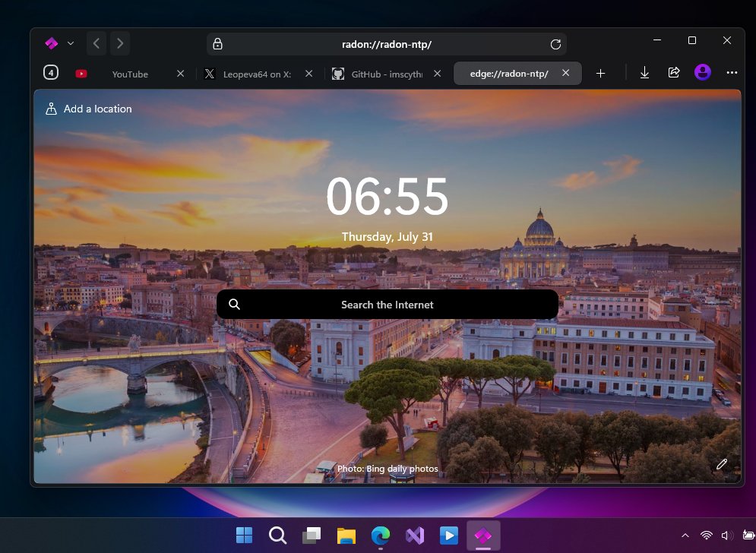Open the blue media player taskbar icon
Viewport: 756px width, 553px height.
449,536
